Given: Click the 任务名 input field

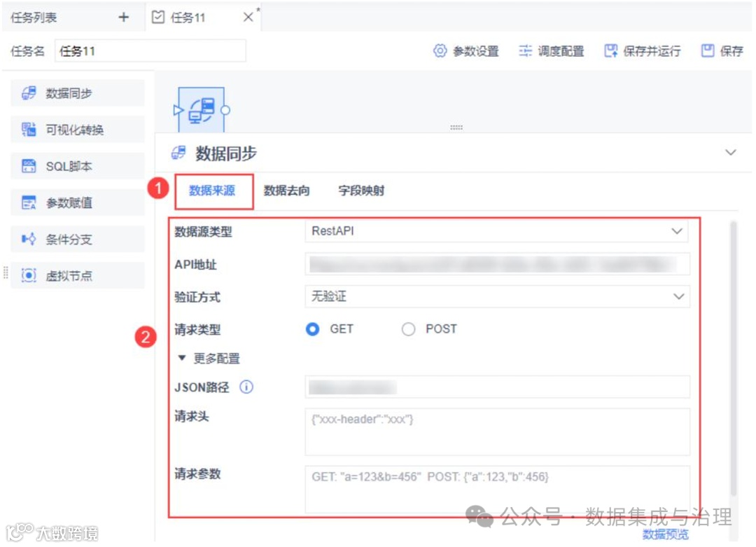Looking at the screenshot, I should coord(150,50).
